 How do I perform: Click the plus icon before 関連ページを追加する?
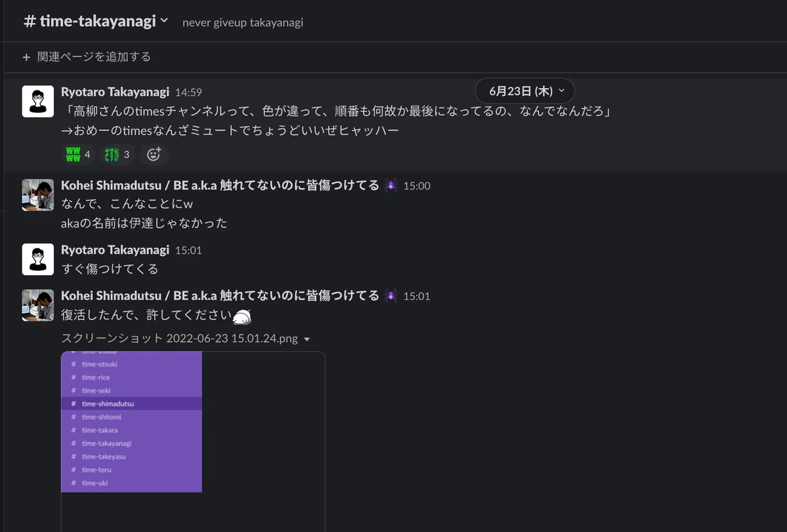(x=27, y=57)
